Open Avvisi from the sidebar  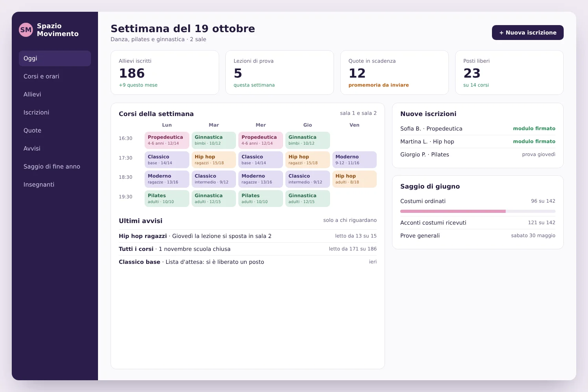[x=55, y=149]
